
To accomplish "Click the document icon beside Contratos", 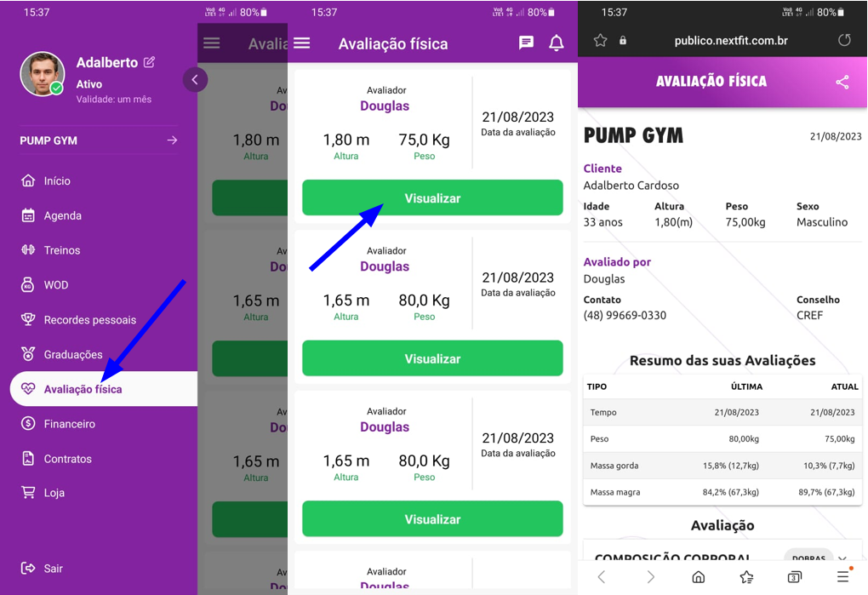I will point(28,458).
